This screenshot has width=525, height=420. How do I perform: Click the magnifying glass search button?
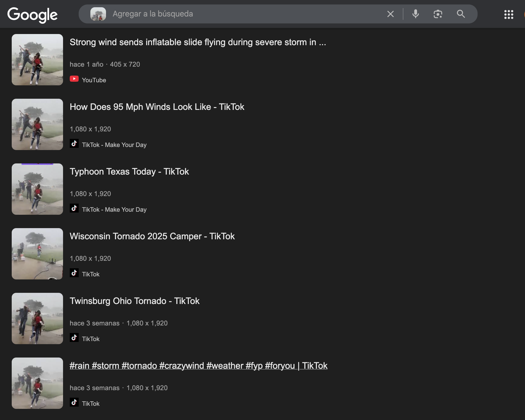461,14
